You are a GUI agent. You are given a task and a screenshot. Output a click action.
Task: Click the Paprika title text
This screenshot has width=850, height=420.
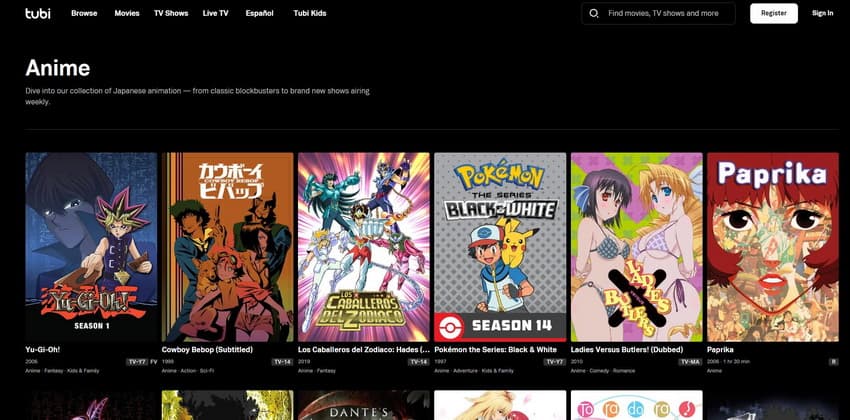[x=720, y=350]
